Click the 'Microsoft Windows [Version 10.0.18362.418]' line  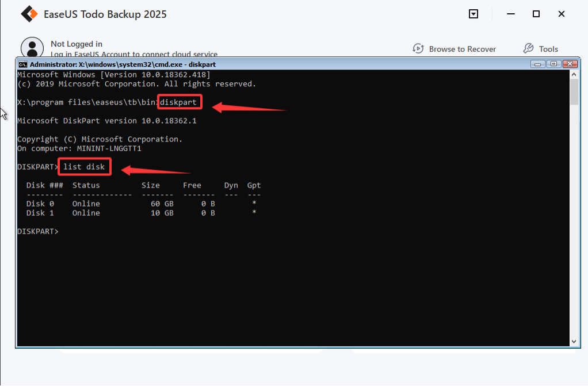[114, 75]
